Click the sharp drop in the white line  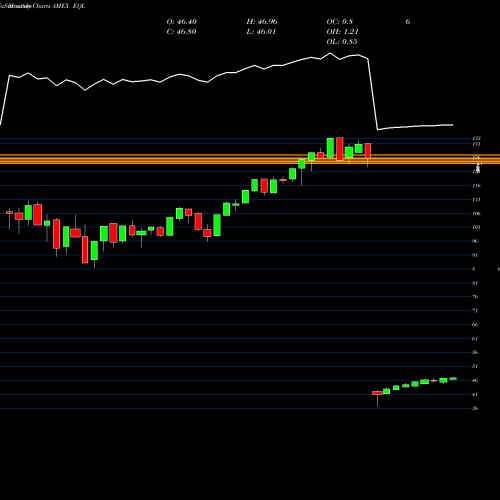click(373, 94)
